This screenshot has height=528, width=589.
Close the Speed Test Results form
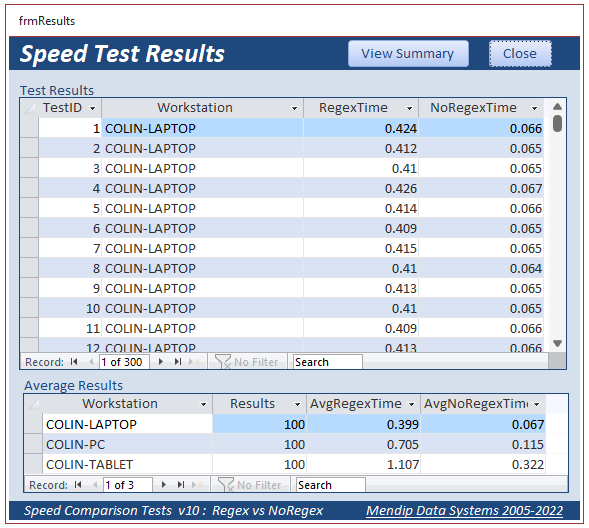pyautogui.click(x=520, y=54)
